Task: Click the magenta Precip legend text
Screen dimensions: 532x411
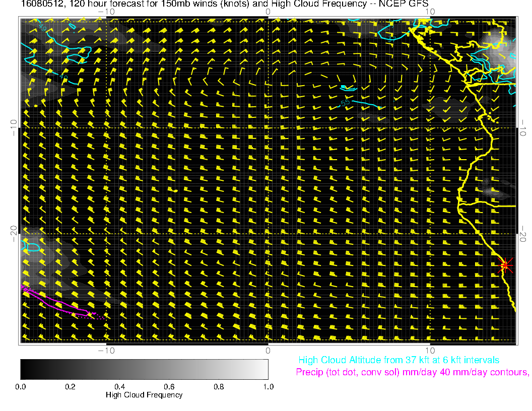Action: point(412,373)
